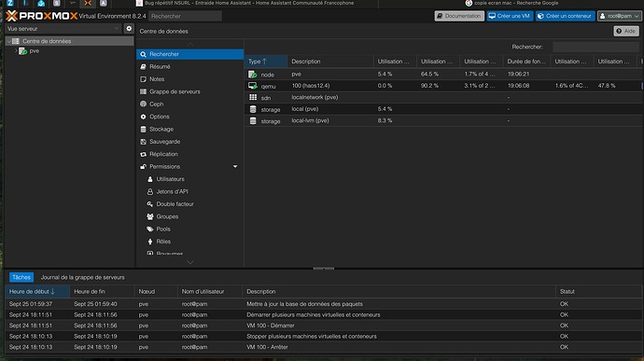Open the Vue serveur dropdown

(x=63, y=29)
